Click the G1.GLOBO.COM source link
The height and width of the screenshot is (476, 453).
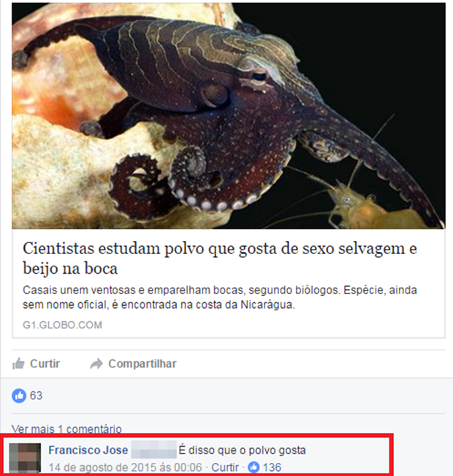tap(62, 325)
